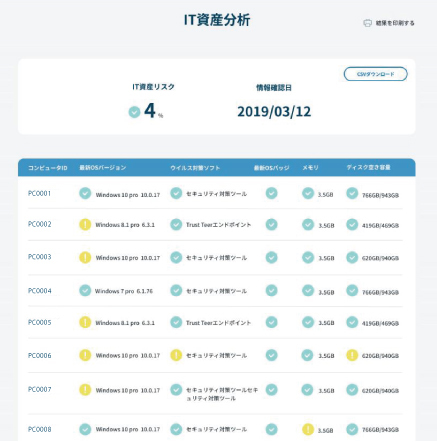Click the 最新OSバージョン column header
This screenshot has height=442, width=437.
coord(103,168)
